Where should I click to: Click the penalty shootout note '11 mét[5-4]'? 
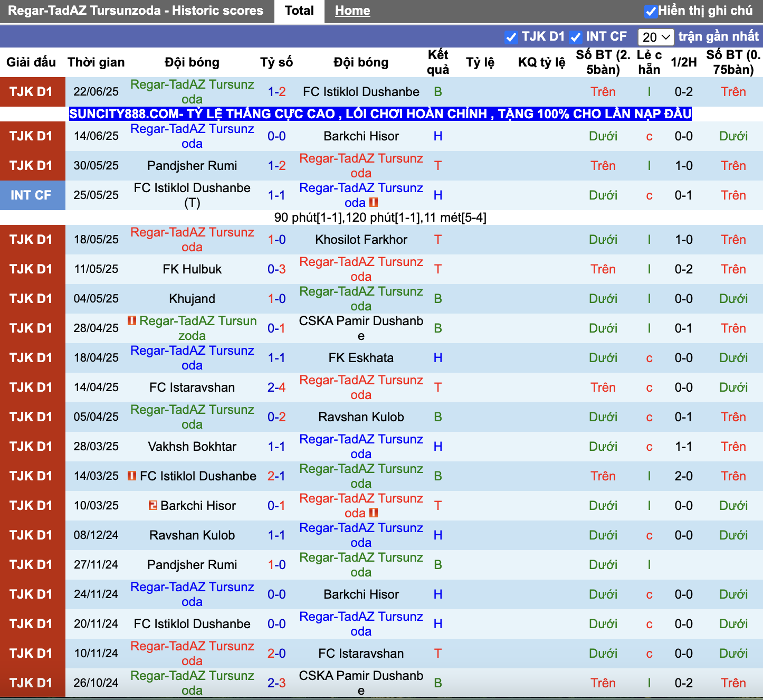(456, 217)
